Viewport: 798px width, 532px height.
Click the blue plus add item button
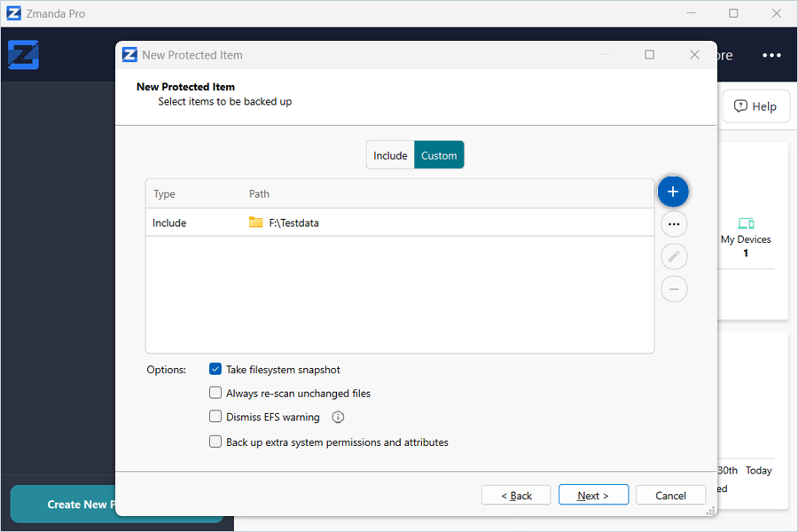pyautogui.click(x=673, y=192)
